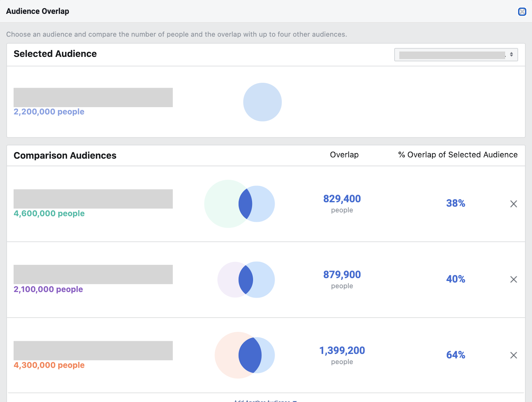Click the 38% overlap percentage
The width and height of the screenshot is (532, 402).
(x=456, y=203)
